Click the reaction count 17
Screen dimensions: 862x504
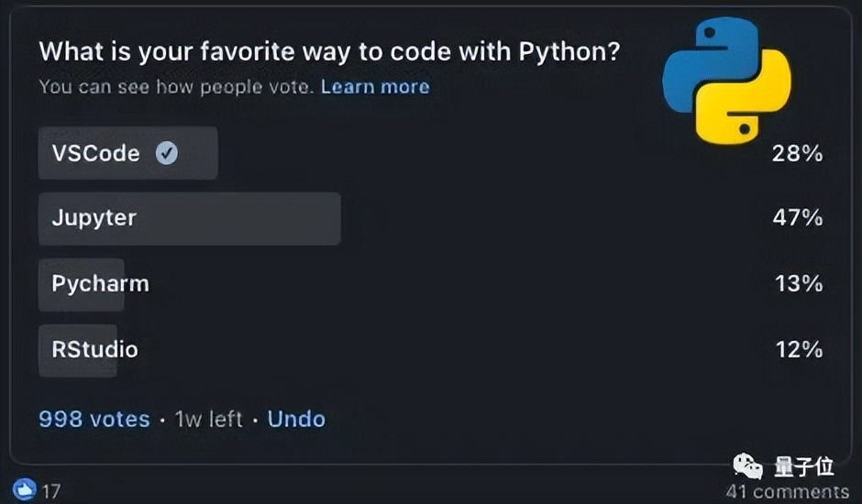click(50, 491)
